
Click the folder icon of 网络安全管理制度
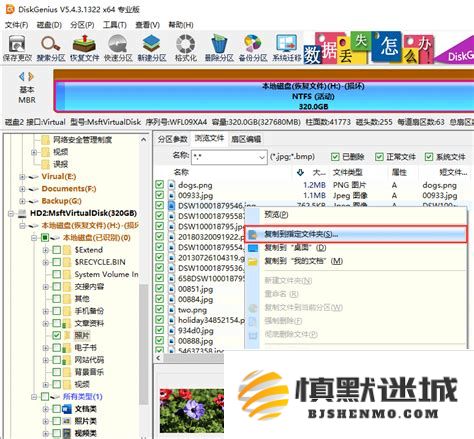click(45, 139)
